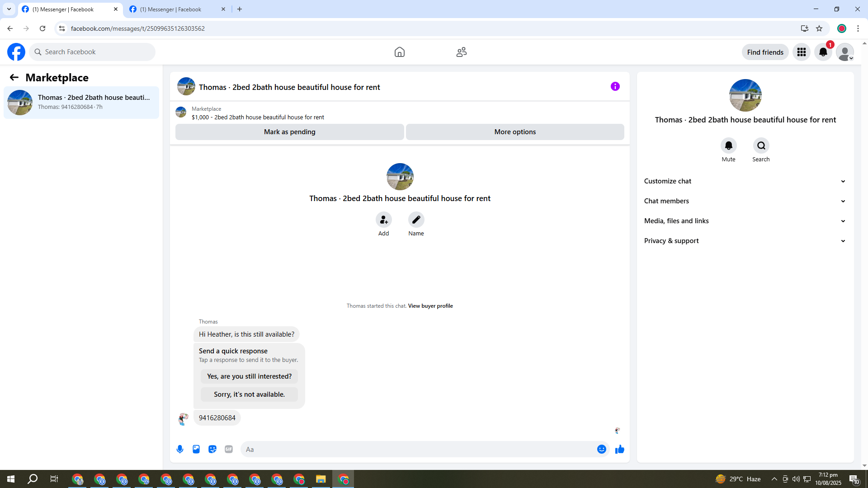This screenshot has width=868, height=488.
Task: Toggle the conversation information panel
Action: coord(615,86)
